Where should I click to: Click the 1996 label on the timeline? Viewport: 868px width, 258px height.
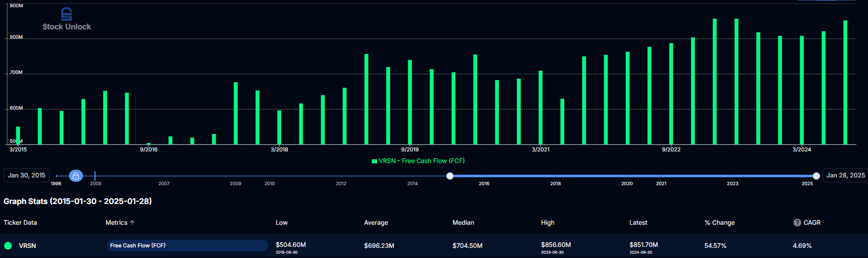pos(56,184)
